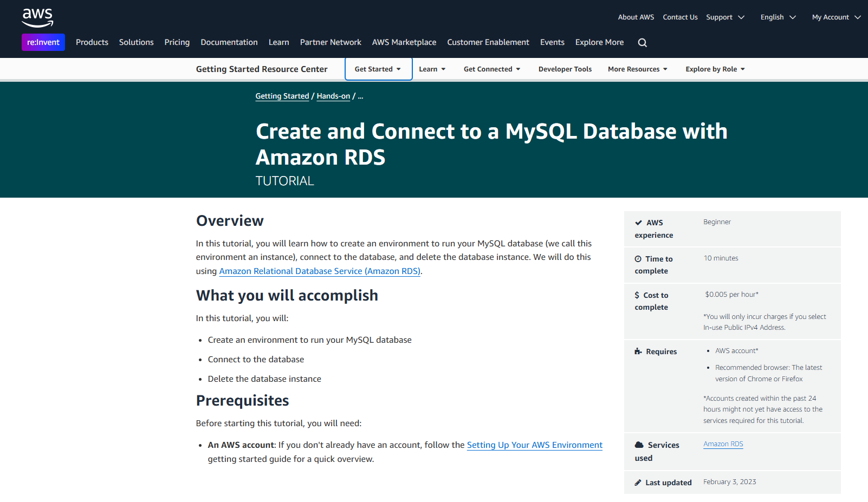This screenshot has width=868, height=502.
Task: Click the AWS logo
Action: tap(37, 17)
